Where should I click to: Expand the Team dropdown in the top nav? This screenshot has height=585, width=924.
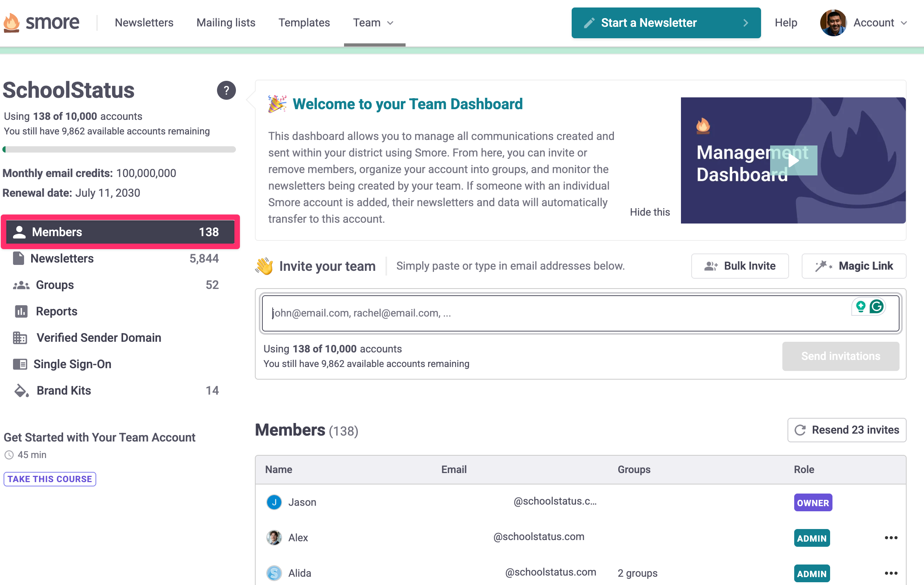point(374,23)
